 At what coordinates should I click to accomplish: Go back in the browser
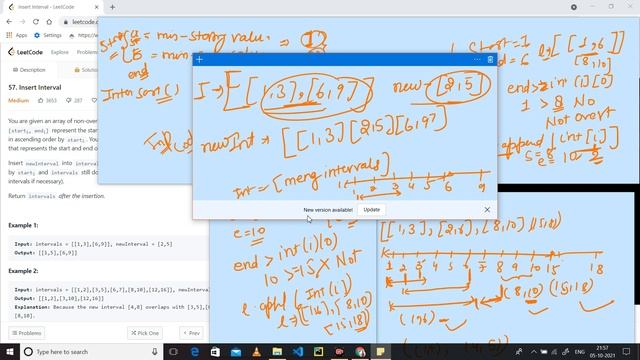tap(9, 22)
